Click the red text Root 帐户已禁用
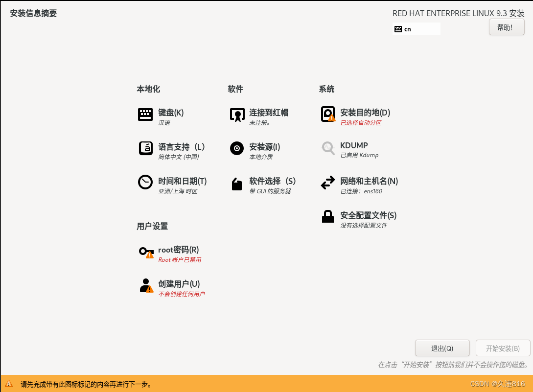 [180, 260]
